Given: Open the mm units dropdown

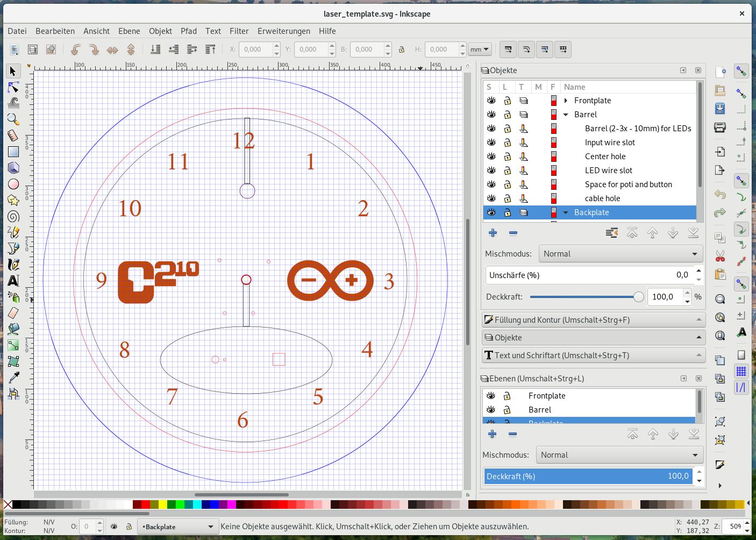Looking at the screenshot, I should point(480,49).
